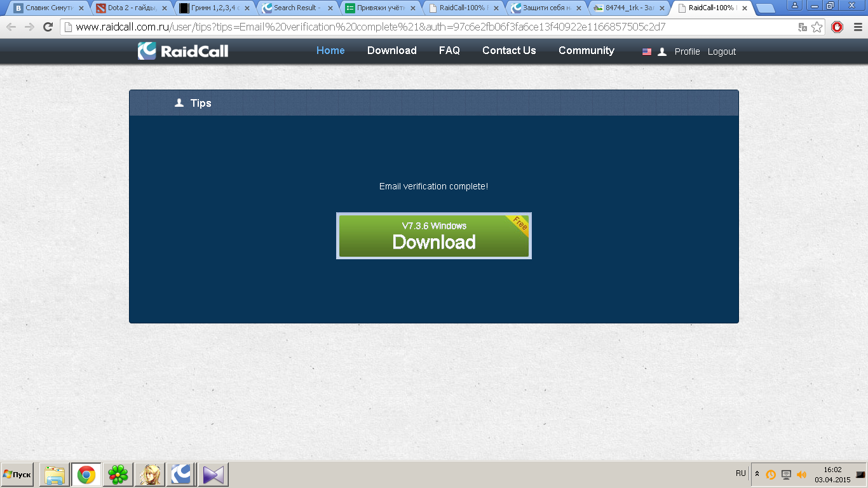Image resolution: width=868 pixels, height=488 pixels.
Task: Open the RaidCall taskbar icon
Action: 181,475
